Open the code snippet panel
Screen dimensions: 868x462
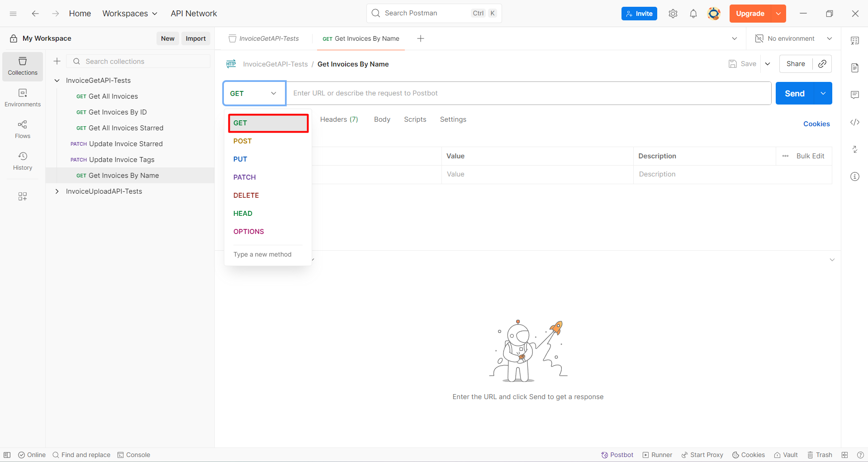(x=855, y=122)
